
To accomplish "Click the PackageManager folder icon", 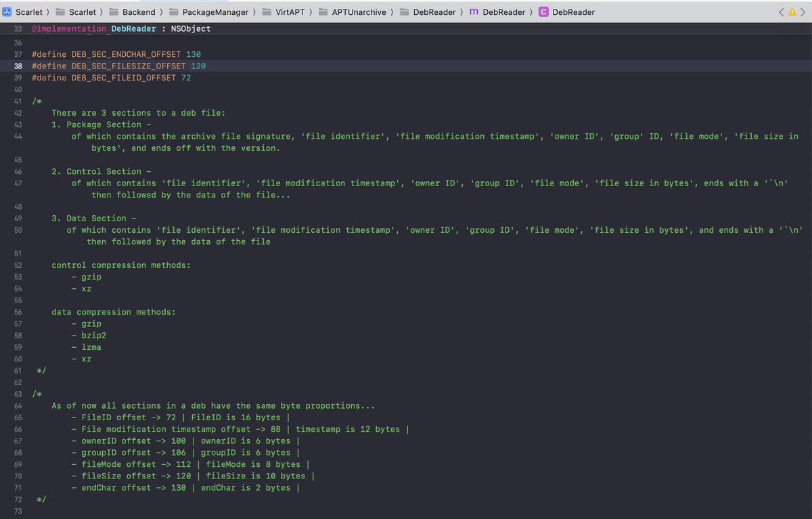I will click(173, 12).
